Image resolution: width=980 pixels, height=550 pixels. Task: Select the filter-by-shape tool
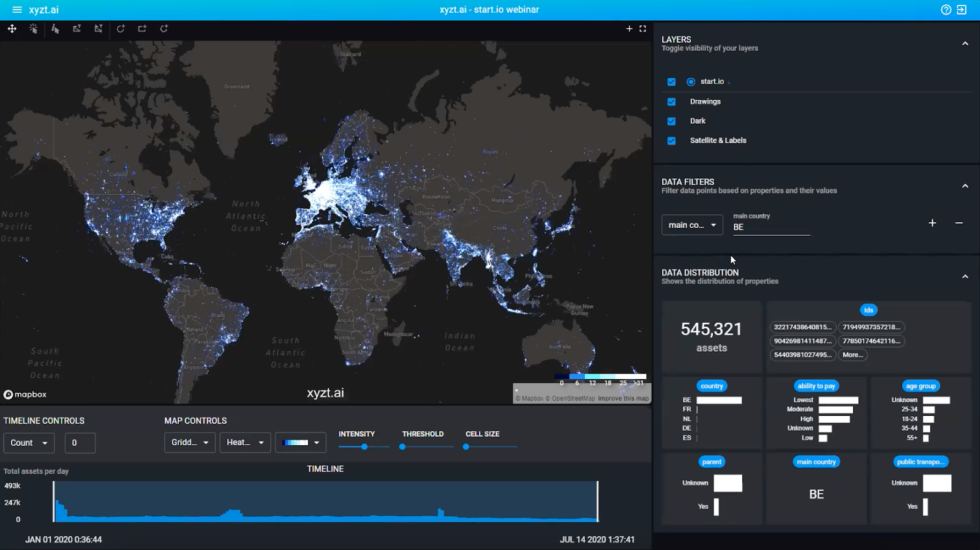(77, 29)
